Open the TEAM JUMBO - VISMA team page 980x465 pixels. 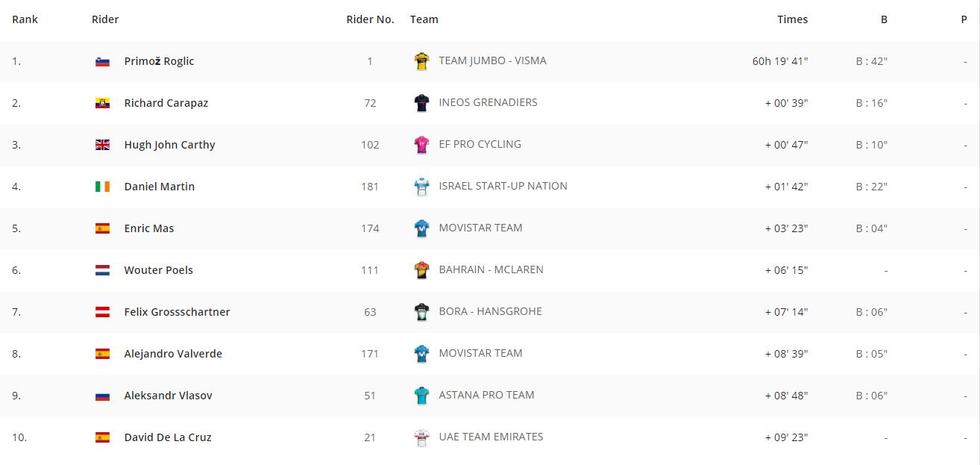492,60
